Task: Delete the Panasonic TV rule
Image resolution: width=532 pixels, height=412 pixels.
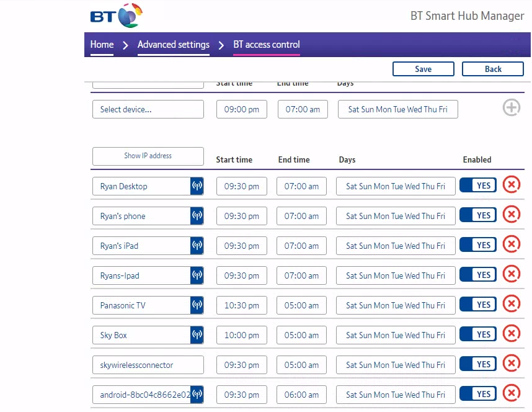Action: tap(512, 304)
